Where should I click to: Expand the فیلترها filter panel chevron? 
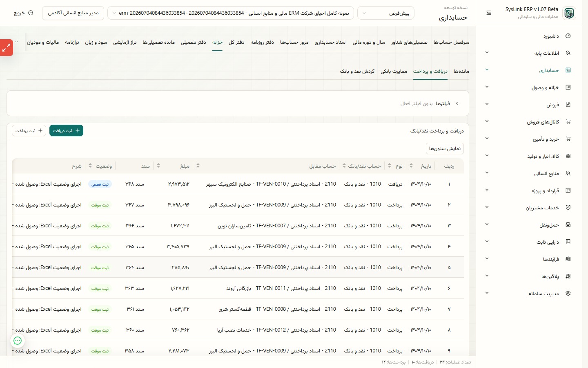457,103
